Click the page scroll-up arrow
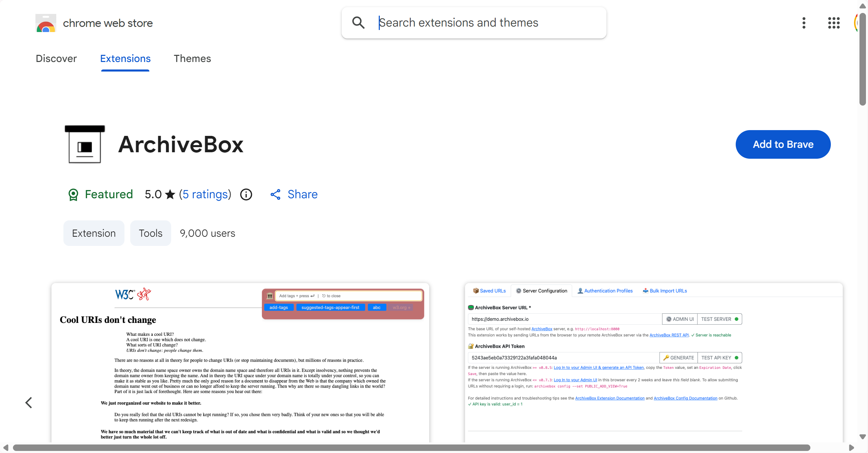This screenshot has height=453, width=868. pyautogui.click(x=863, y=6)
